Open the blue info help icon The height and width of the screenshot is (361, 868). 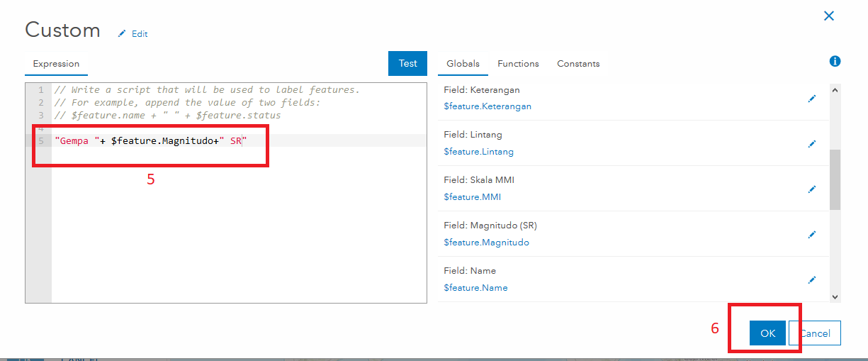pyautogui.click(x=835, y=62)
